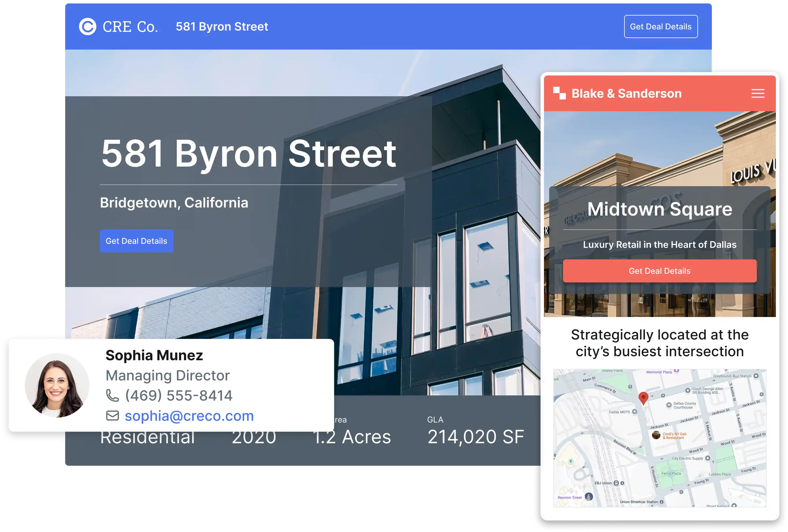788x532 pixels.
Task: Click the phone icon on Sophia Munez card
Action: tap(112, 395)
